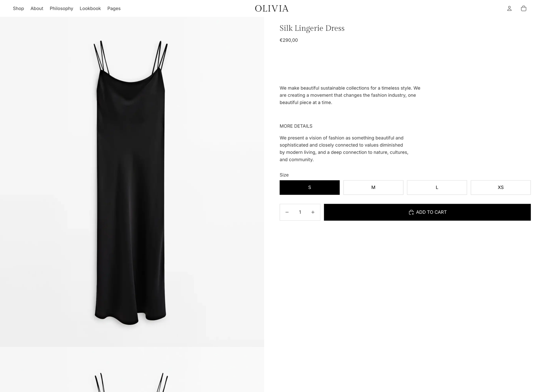Click the Add to Cart button

(427, 212)
